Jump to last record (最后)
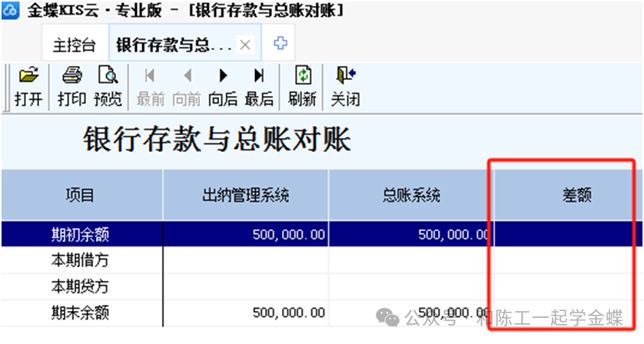 [x=259, y=76]
